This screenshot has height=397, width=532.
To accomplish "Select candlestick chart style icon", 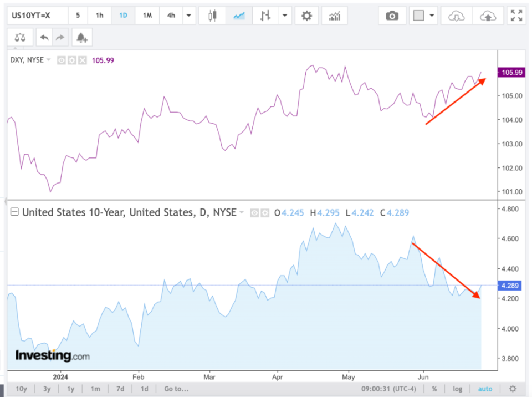I will [x=212, y=16].
